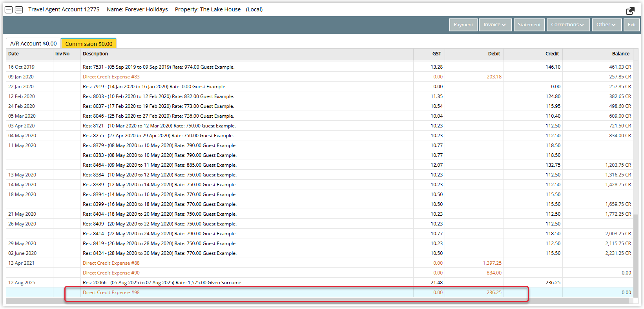
Task: Select the Res: 8121 row description
Action: coord(159,126)
